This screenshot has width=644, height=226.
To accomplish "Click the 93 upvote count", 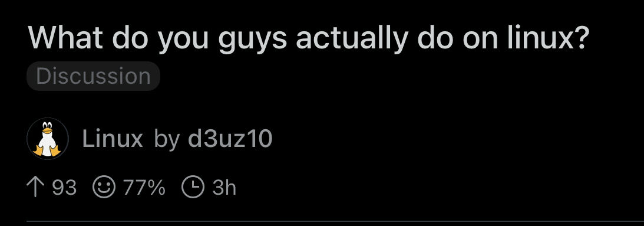I will [64, 188].
